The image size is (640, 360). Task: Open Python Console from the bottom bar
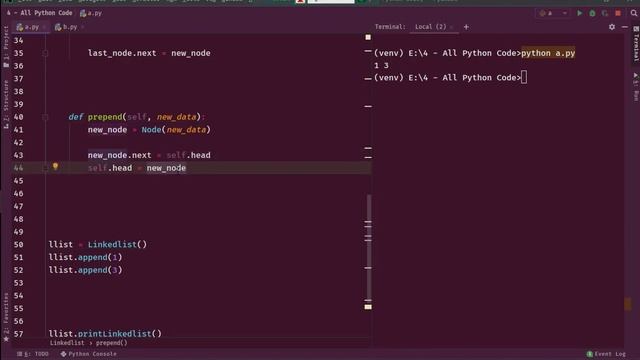coord(89,354)
